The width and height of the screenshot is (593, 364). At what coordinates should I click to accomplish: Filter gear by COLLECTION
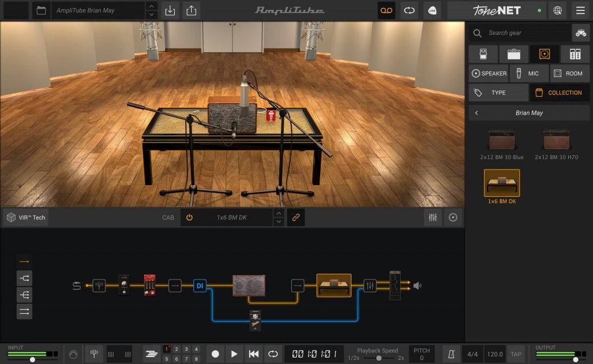click(x=560, y=93)
